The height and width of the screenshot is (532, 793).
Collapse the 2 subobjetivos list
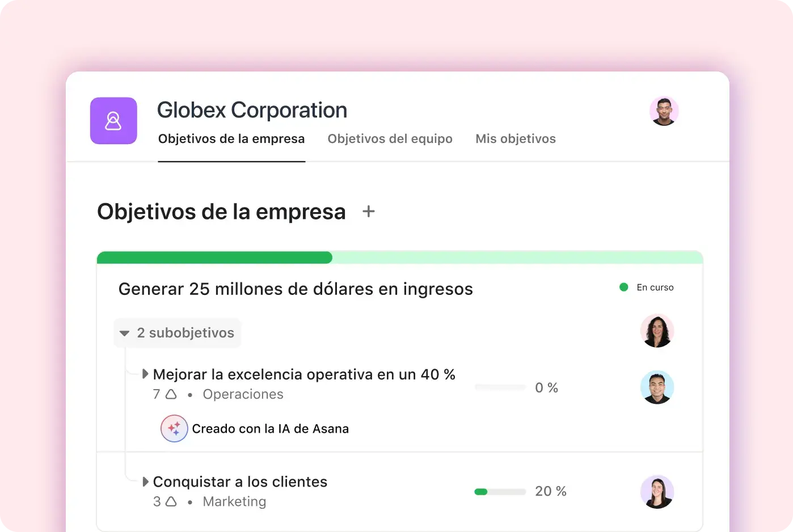[x=178, y=333]
